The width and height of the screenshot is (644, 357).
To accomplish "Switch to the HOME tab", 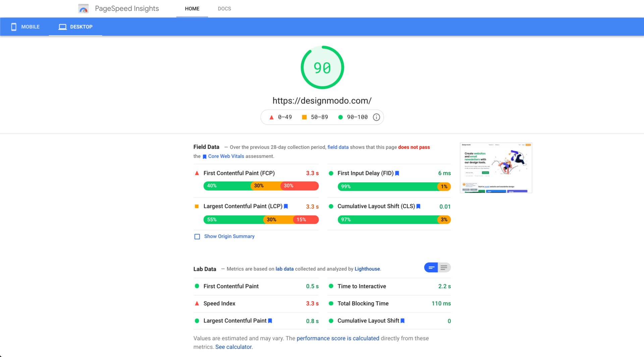I will click(192, 9).
